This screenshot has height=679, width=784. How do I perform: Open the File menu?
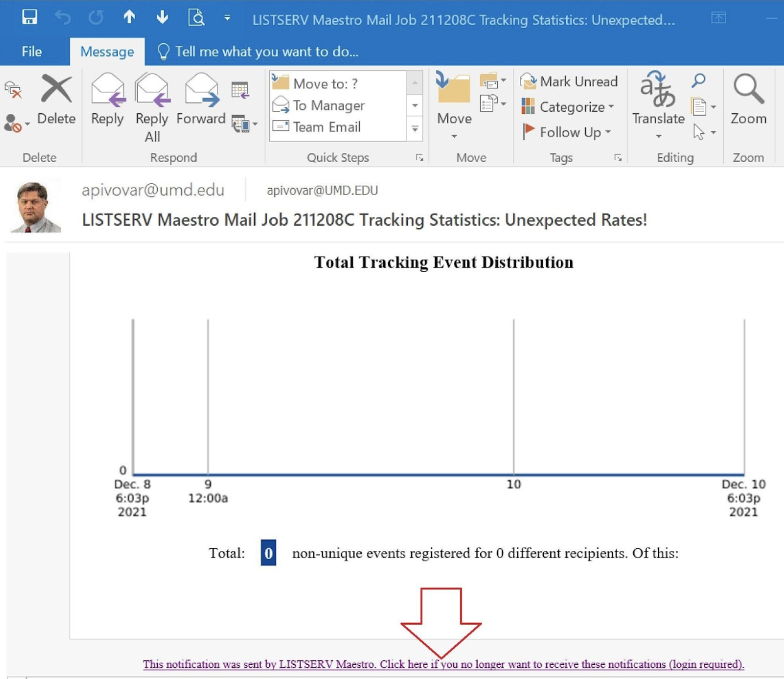(32, 51)
